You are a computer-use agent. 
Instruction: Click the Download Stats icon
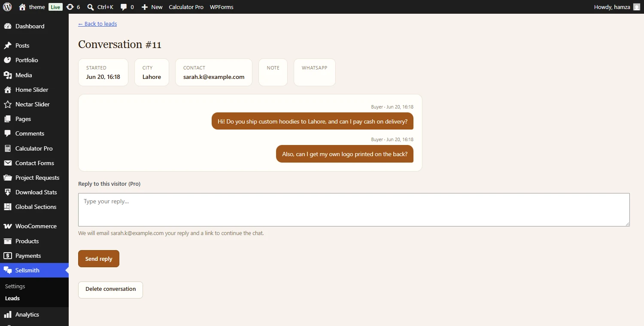[8, 192]
